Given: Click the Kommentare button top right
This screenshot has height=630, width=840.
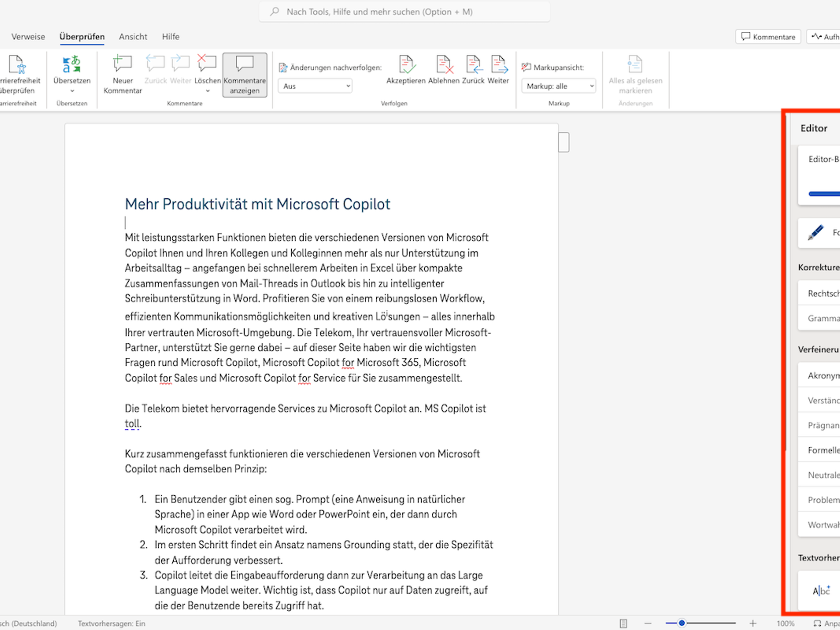Looking at the screenshot, I should tap(768, 36).
